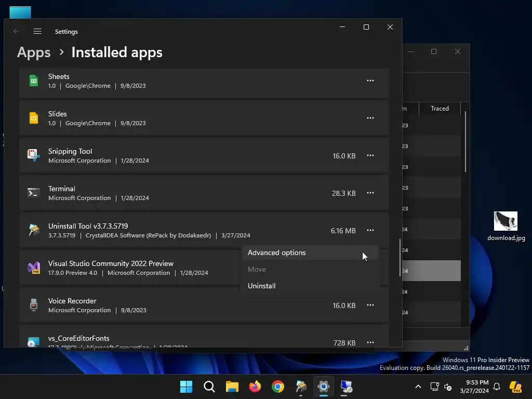Click the Terminal app icon
This screenshot has width=532, height=399.
click(34, 193)
